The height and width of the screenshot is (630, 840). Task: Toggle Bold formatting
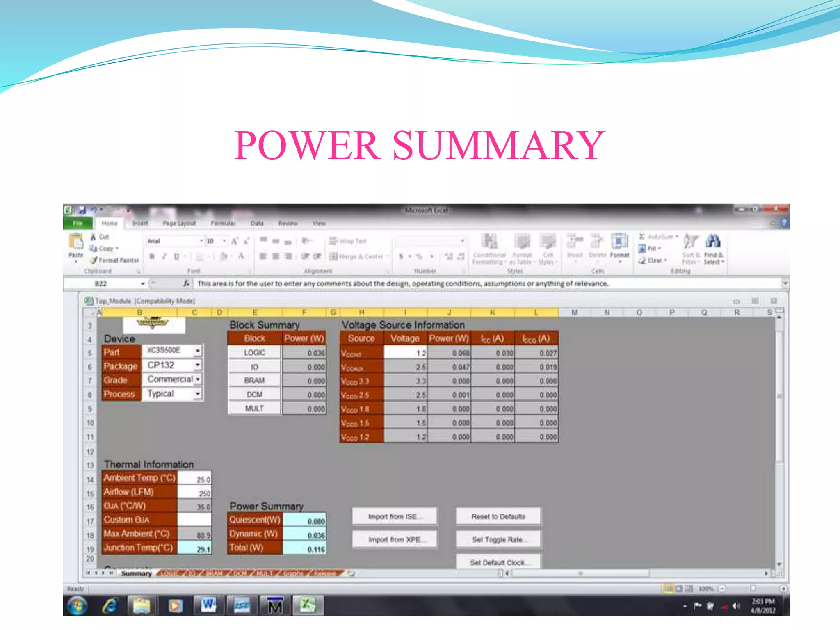(x=152, y=256)
